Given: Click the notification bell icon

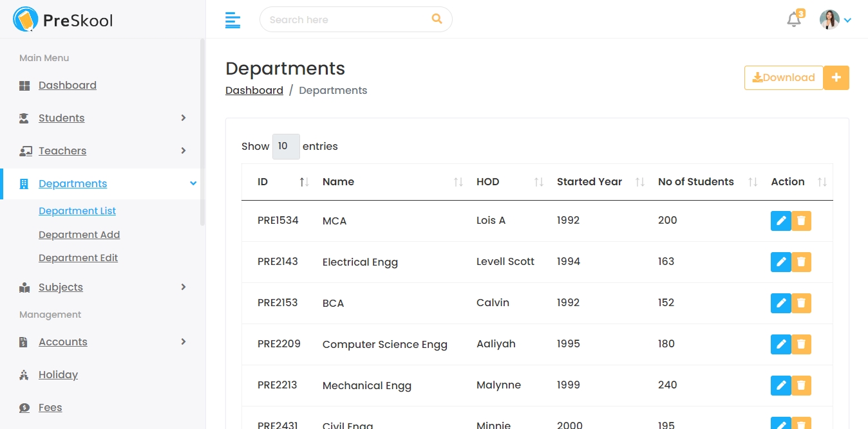Looking at the screenshot, I should tap(794, 20).
